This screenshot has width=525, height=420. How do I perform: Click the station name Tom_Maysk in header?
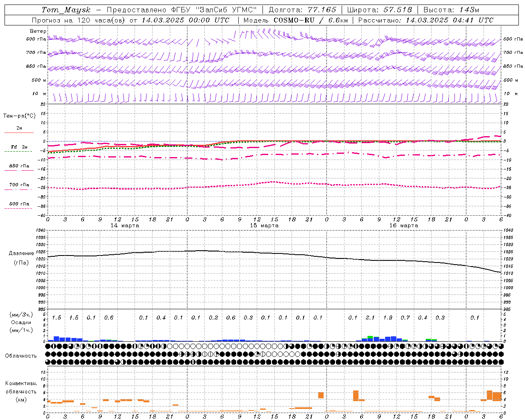[66, 10]
